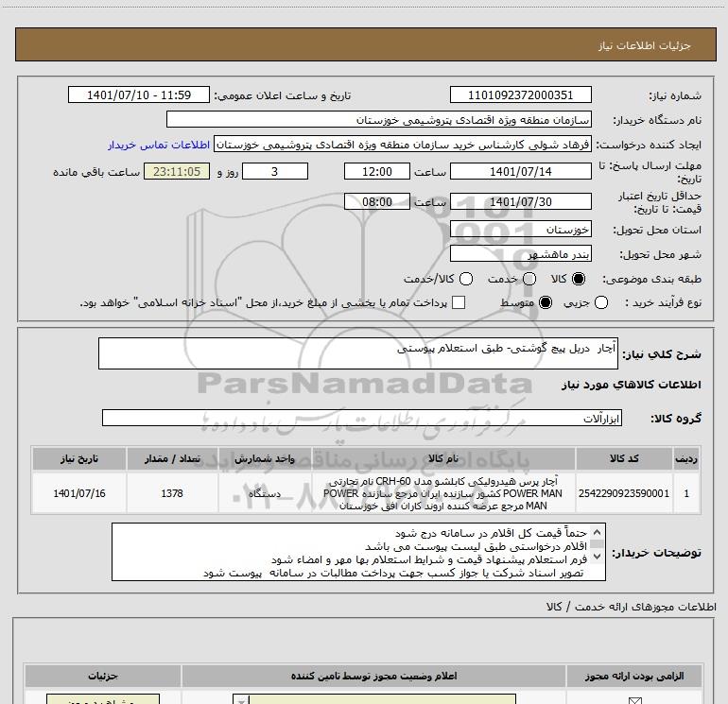The width and height of the screenshot is (728, 704).
Task: Click the product name cell with CRH-60
Action: pos(443,493)
